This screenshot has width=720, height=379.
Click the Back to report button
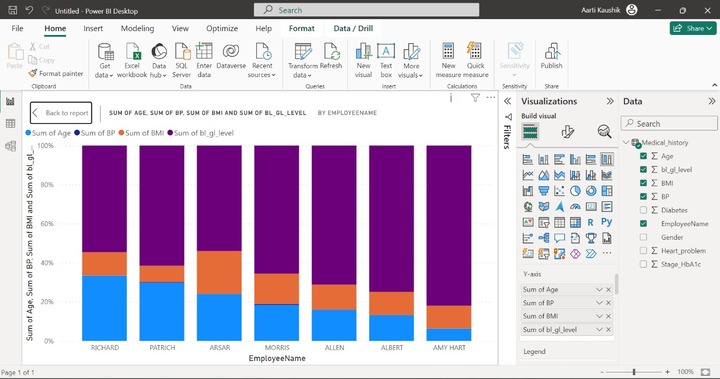61,113
